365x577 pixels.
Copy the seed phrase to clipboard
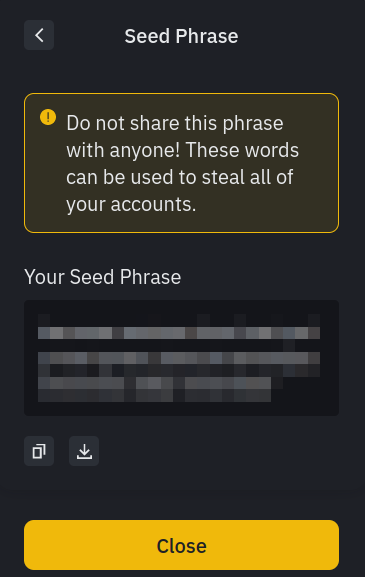[39, 451]
